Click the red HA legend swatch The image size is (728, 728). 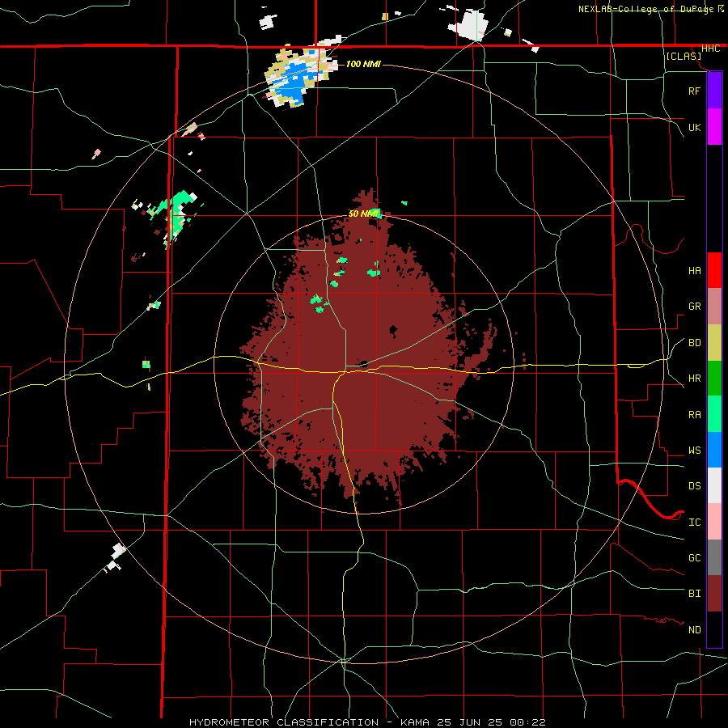pyautogui.click(x=714, y=270)
